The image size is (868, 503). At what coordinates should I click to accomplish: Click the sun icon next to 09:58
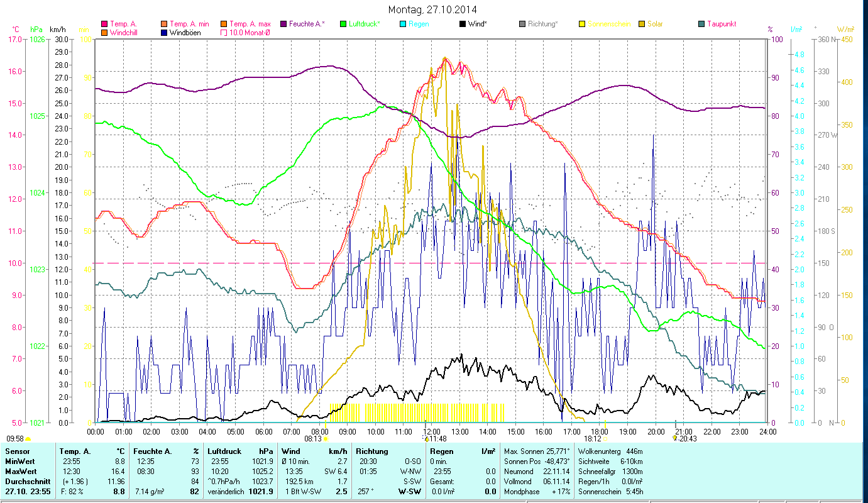28,439
